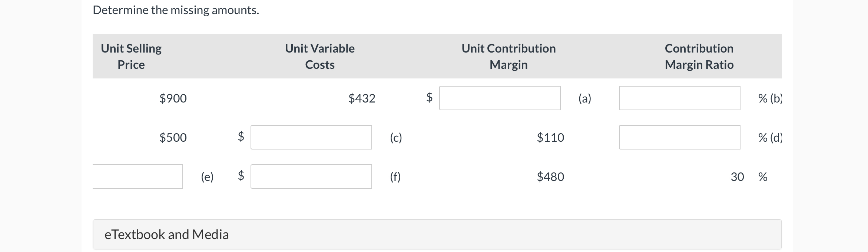Select the Unit Variable Costs column header

coord(319,56)
